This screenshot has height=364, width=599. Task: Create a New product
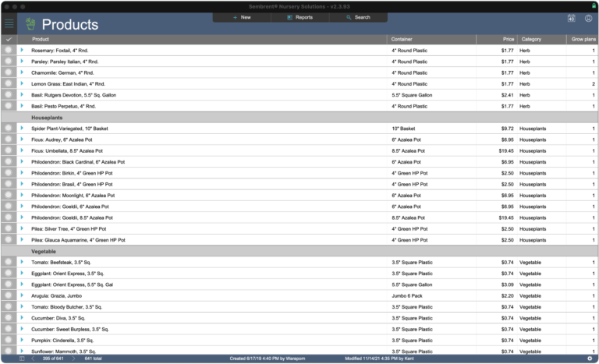(x=242, y=17)
